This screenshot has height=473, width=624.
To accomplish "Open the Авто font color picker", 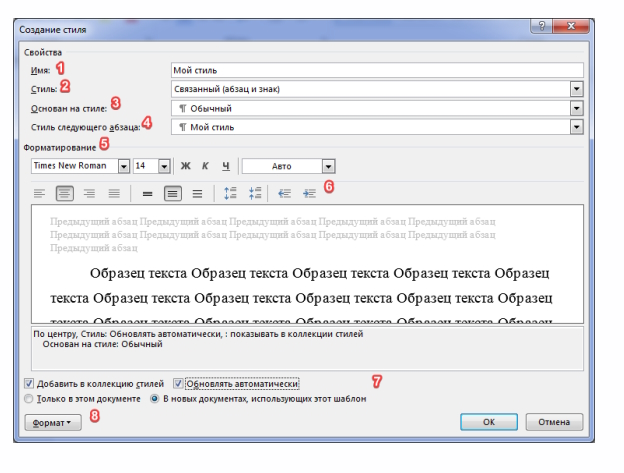I will 328,166.
